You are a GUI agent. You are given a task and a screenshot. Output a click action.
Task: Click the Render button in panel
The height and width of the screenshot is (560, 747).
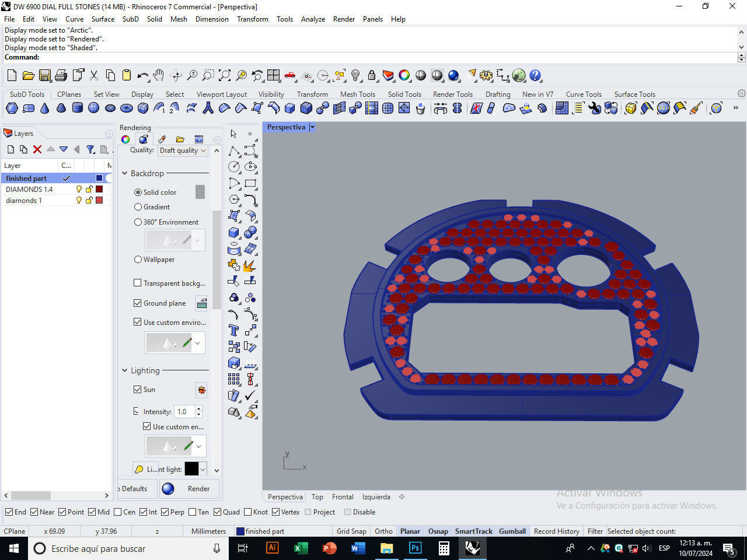point(190,489)
